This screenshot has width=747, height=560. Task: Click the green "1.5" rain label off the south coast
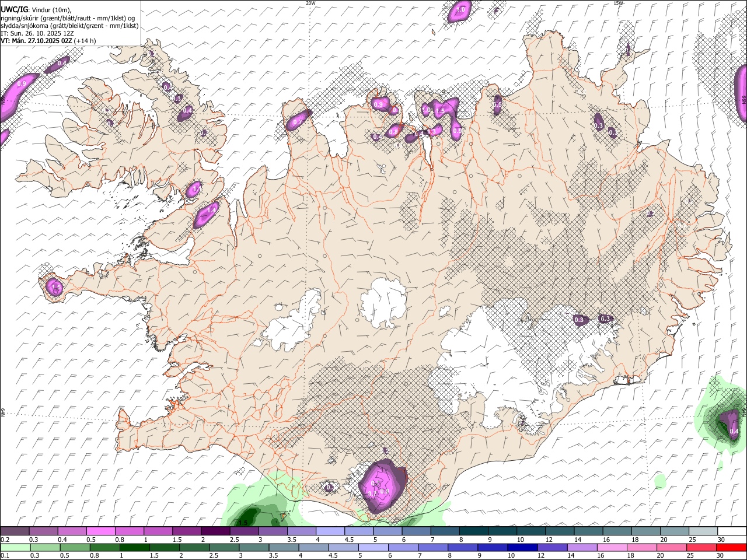[244, 523]
